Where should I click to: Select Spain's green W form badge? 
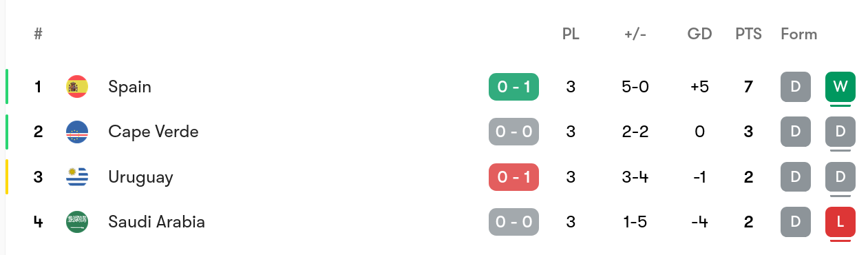point(840,87)
